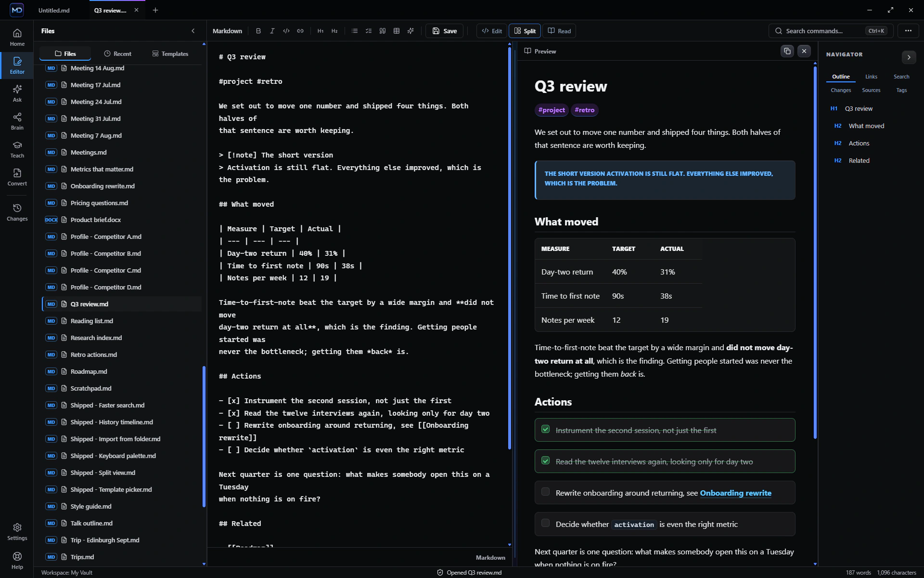Screen dimensions: 924x578
Task: Open the Changes tab in Navigator
Action: pos(841,90)
